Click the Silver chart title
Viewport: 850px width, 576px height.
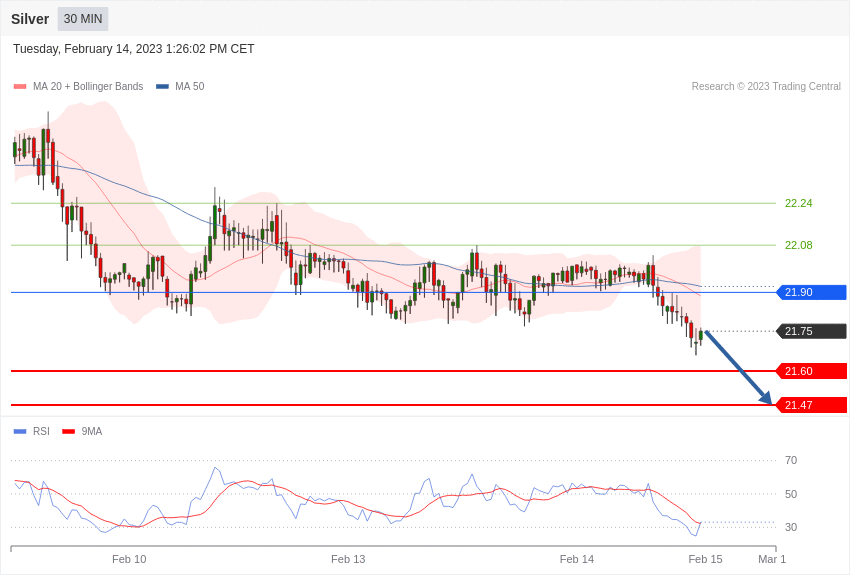pos(30,19)
